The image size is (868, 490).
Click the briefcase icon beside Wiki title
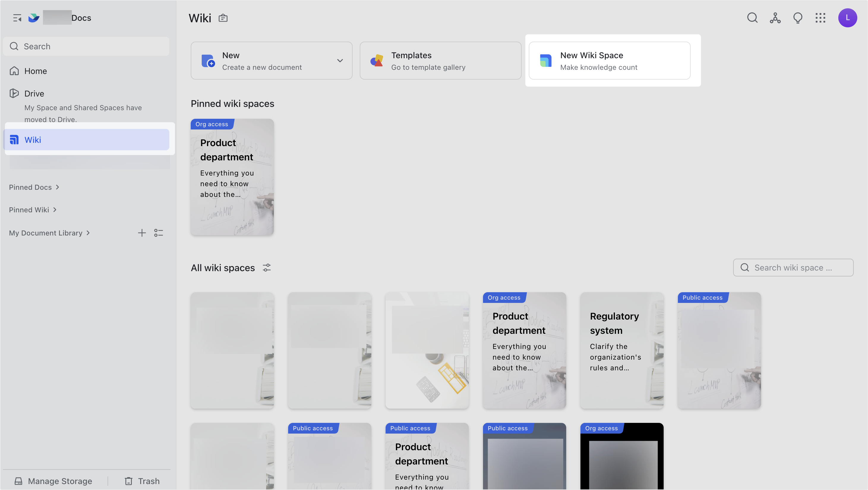coord(223,18)
